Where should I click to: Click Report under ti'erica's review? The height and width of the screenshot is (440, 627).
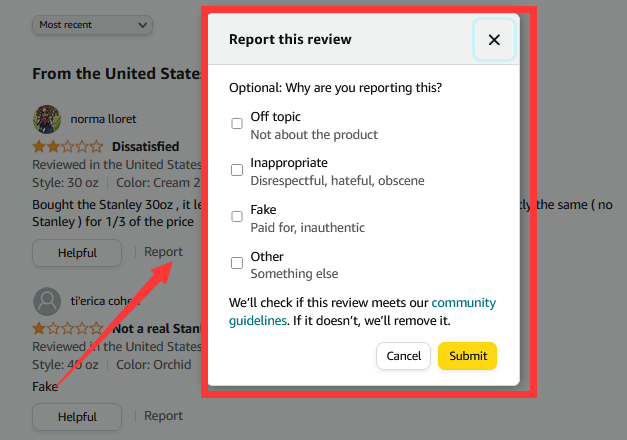coord(163,416)
